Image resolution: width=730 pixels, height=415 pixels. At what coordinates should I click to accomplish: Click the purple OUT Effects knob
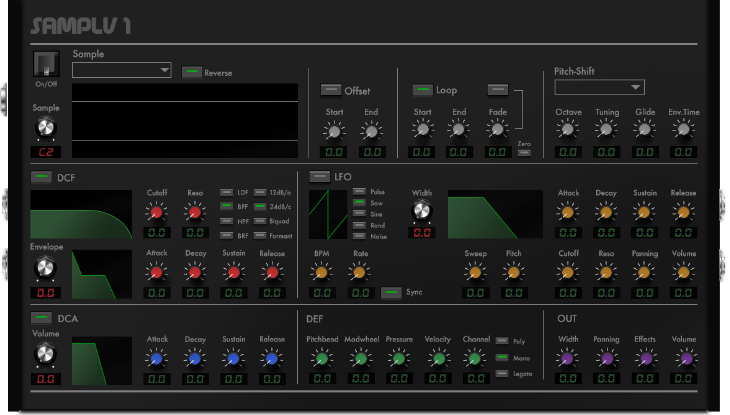[x=646, y=359]
